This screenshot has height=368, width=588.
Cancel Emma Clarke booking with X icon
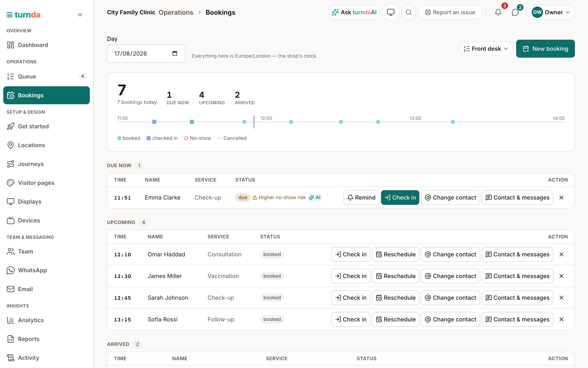561,197
